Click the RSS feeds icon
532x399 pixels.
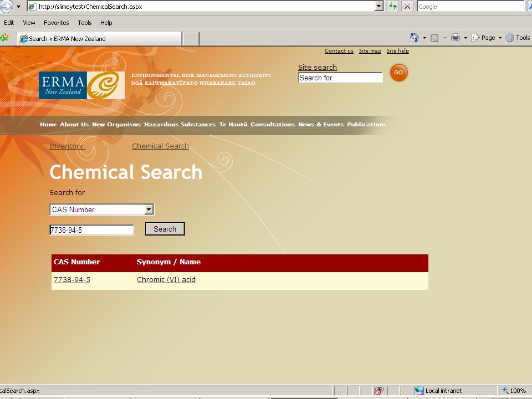click(434, 38)
